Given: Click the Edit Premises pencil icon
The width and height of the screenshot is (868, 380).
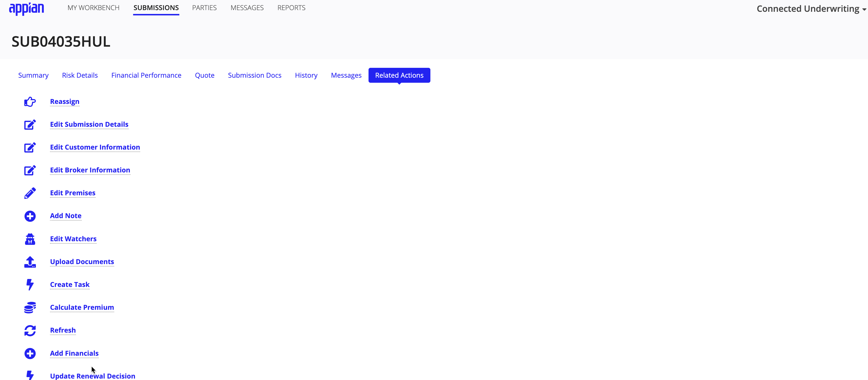Looking at the screenshot, I should coord(30,193).
